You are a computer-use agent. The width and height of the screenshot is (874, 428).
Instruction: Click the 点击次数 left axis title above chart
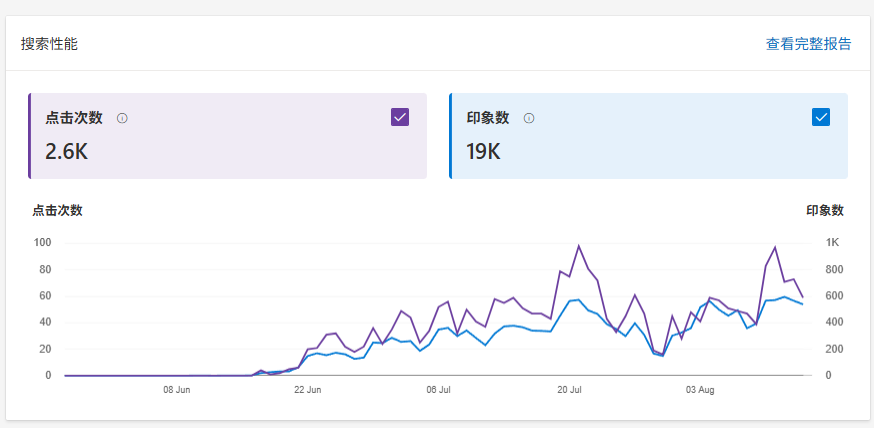[x=57, y=210]
